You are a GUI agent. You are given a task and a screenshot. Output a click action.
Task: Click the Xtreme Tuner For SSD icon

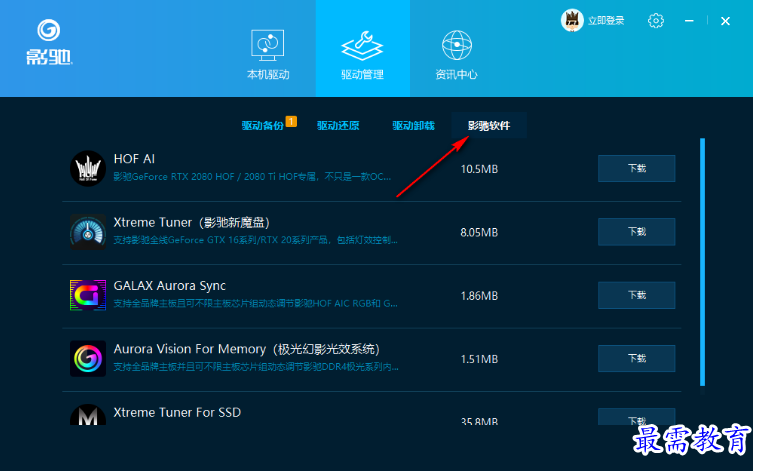tap(88, 415)
